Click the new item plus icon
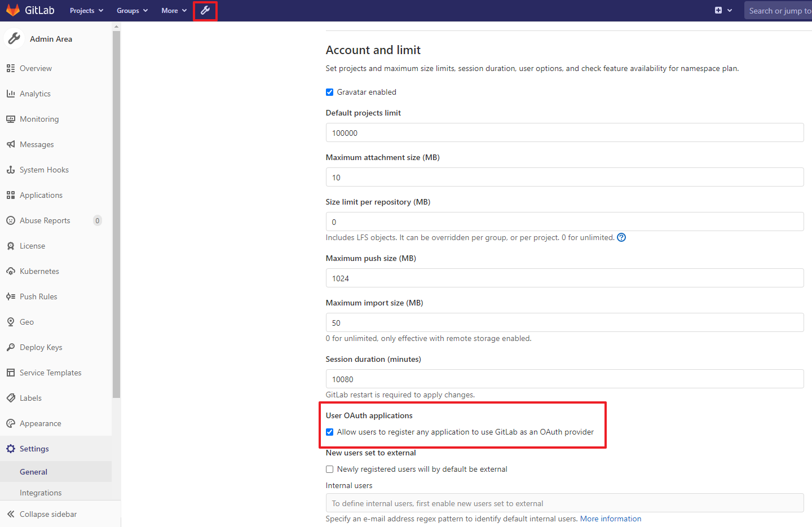812x527 pixels. pyautogui.click(x=718, y=10)
